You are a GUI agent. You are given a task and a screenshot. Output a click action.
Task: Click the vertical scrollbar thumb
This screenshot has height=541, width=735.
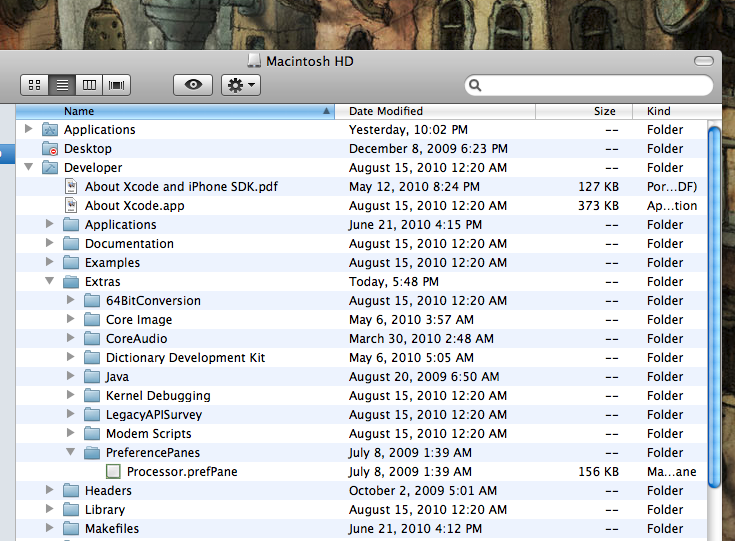pyautogui.click(x=714, y=308)
